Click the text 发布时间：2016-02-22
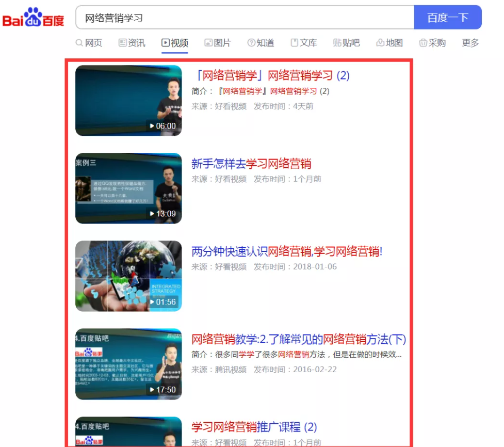Screen dimensions: 504x447 295,370
